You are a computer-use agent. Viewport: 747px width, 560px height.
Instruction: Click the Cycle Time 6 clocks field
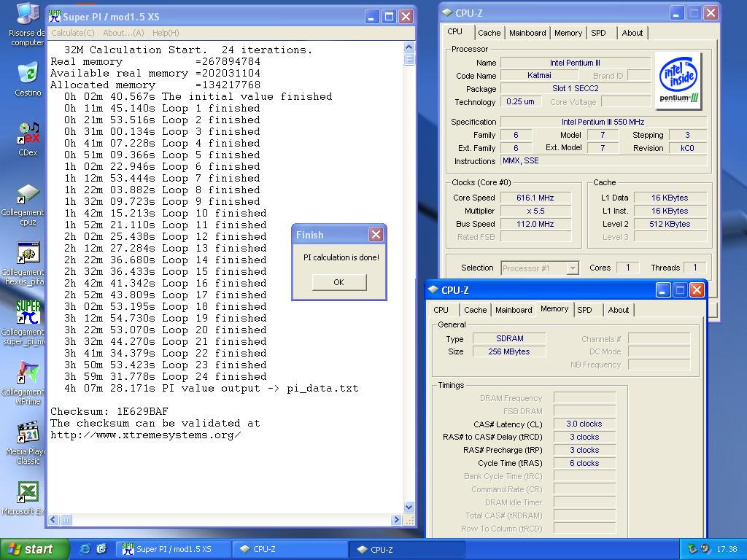pyautogui.click(x=584, y=463)
